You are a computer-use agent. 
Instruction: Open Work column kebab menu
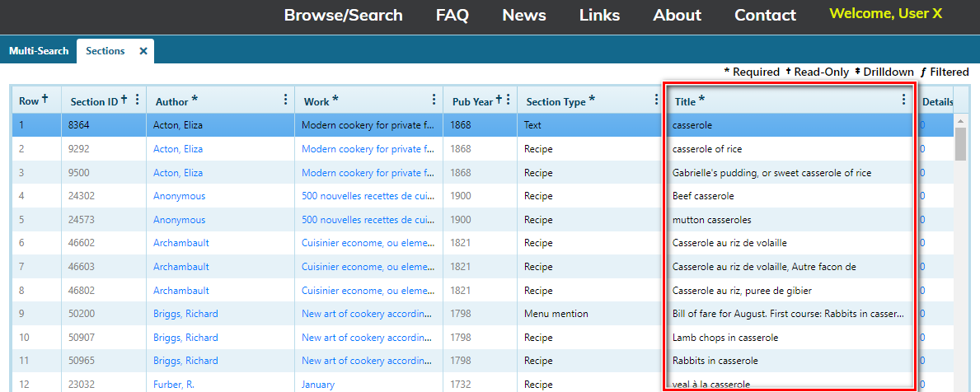tap(434, 100)
